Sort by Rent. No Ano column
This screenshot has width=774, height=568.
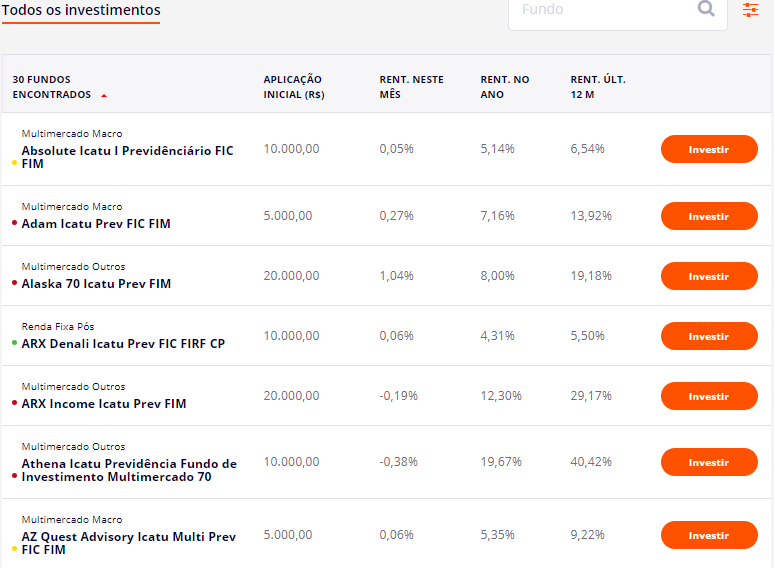coord(505,87)
